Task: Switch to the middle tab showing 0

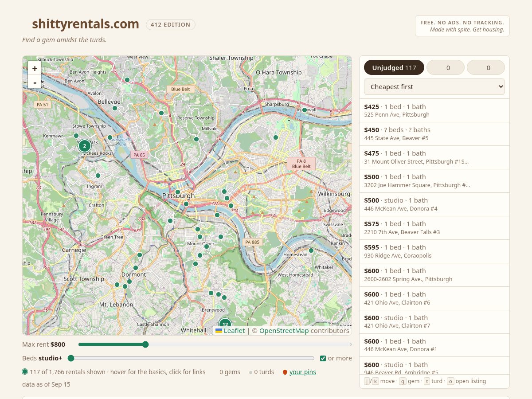Action: (446, 68)
